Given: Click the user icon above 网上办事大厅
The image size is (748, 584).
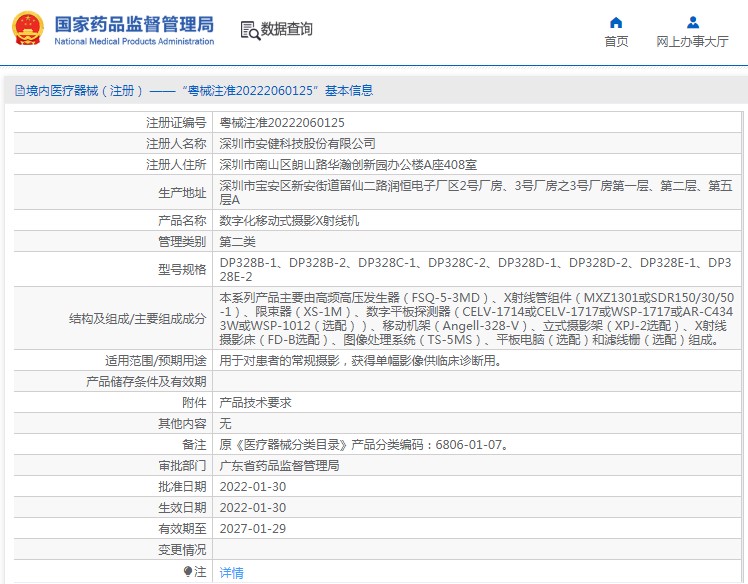Looking at the screenshot, I should (692, 22).
